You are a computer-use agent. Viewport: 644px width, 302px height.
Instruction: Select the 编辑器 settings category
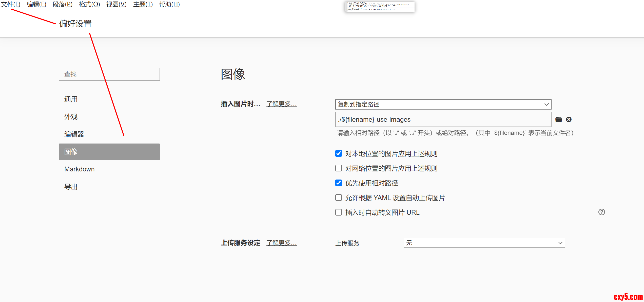point(74,134)
